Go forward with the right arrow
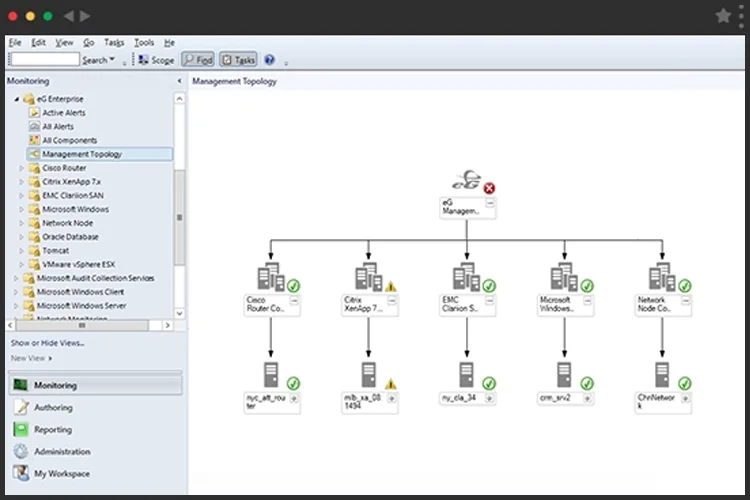Image resolution: width=750 pixels, height=500 pixels. pos(85,16)
